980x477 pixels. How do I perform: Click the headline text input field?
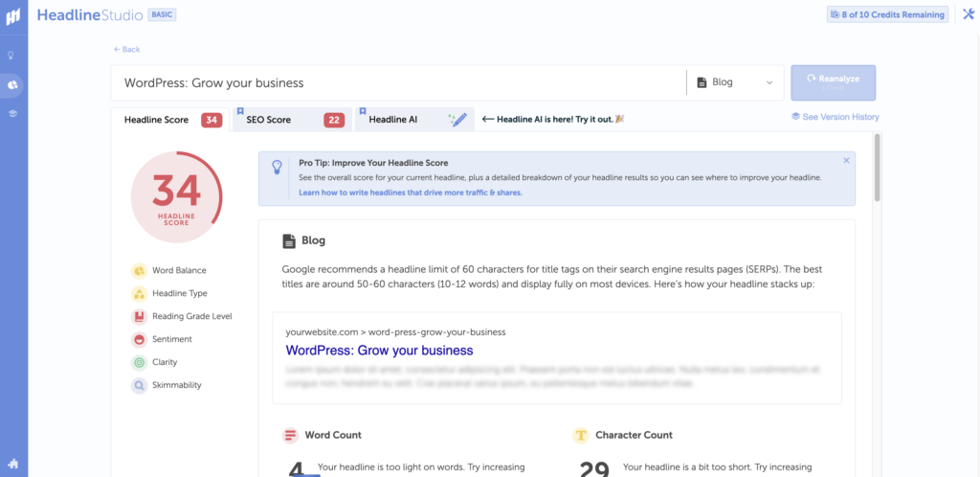point(400,82)
